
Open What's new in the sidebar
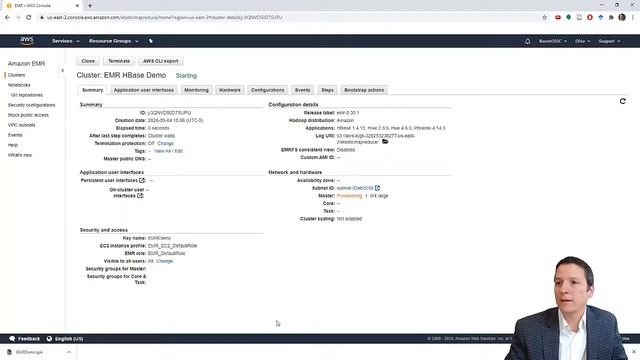click(20, 155)
